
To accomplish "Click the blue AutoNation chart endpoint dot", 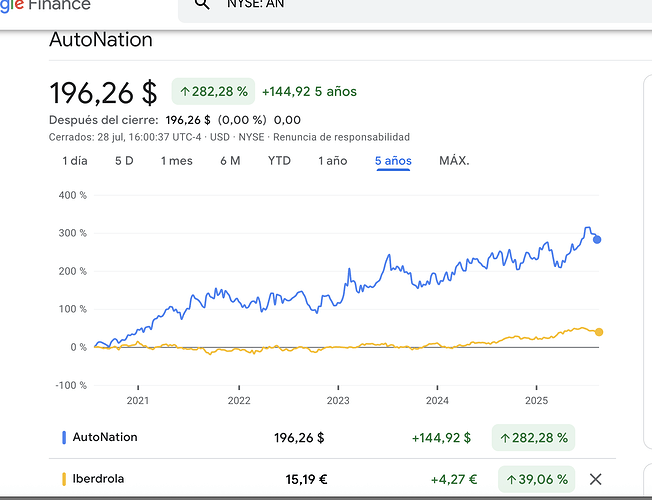I will click(597, 239).
